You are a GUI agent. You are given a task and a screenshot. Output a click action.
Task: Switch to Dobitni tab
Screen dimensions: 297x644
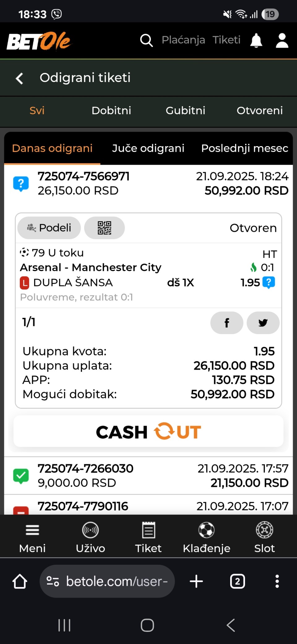tap(111, 111)
